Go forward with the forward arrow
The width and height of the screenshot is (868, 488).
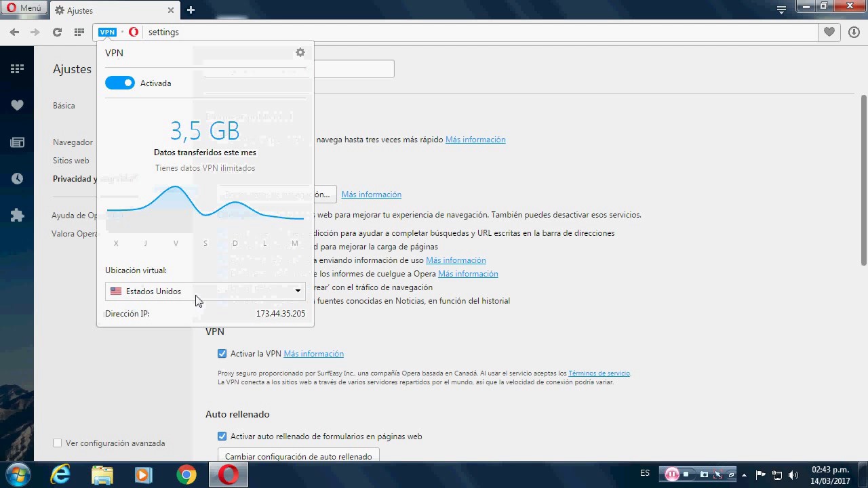(x=35, y=32)
